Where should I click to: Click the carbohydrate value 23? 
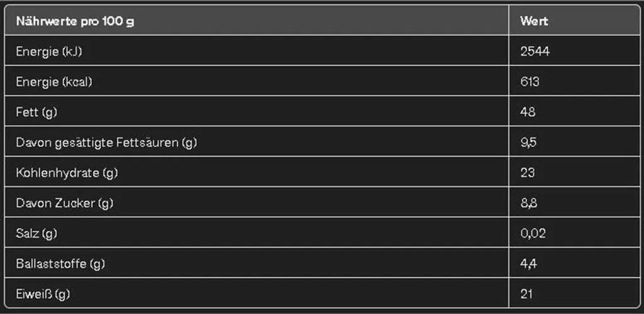(528, 173)
